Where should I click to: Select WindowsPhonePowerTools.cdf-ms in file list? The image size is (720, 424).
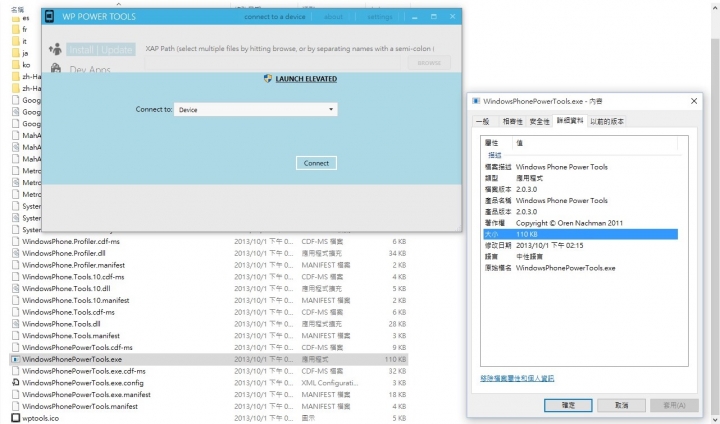[208, 347]
